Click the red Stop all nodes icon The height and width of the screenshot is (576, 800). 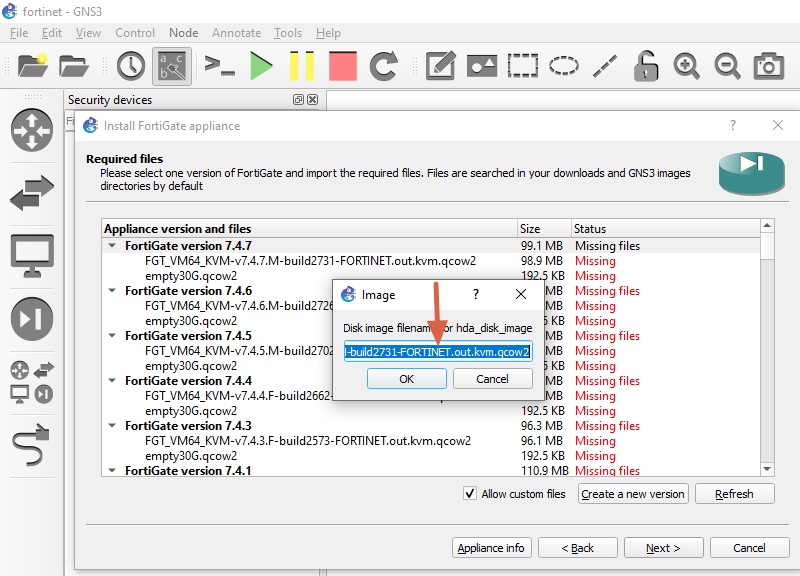342,66
